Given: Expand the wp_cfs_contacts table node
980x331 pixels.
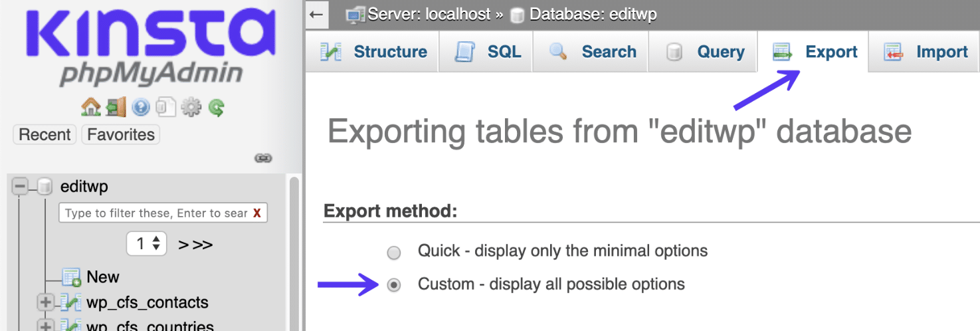Looking at the screenshot, I should [45, 303].
